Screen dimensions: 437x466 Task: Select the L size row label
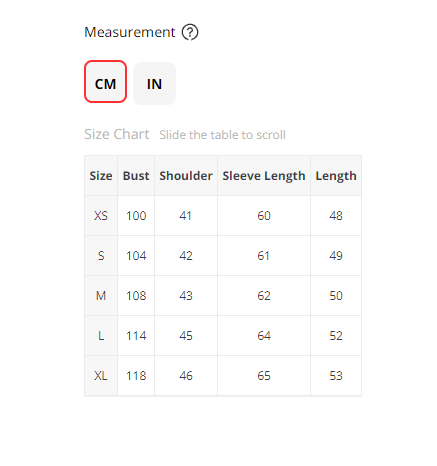101,336
